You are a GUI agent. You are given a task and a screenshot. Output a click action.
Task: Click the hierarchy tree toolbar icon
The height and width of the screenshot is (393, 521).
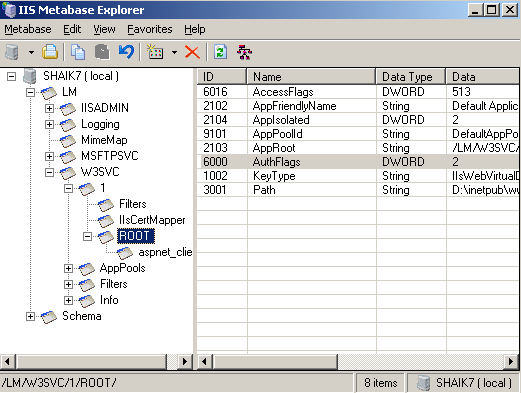[x=244, y=52]
